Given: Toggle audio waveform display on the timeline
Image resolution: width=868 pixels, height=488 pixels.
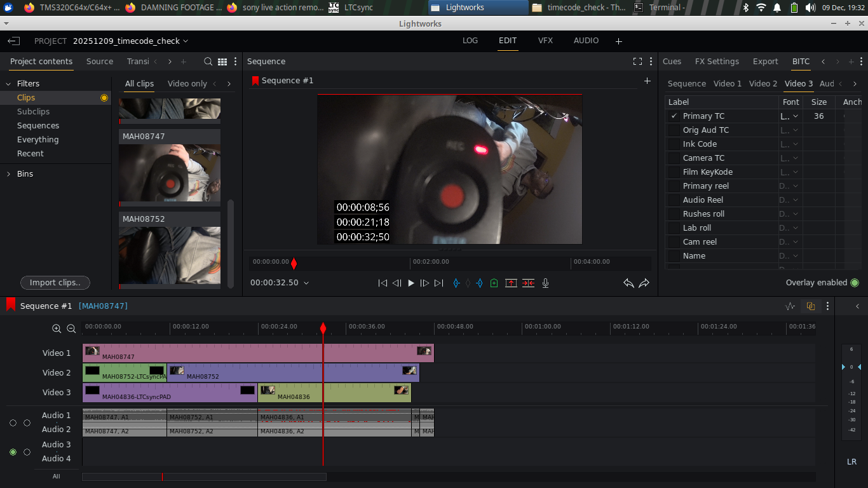Looking at the screenshot, I should [790, 306].
